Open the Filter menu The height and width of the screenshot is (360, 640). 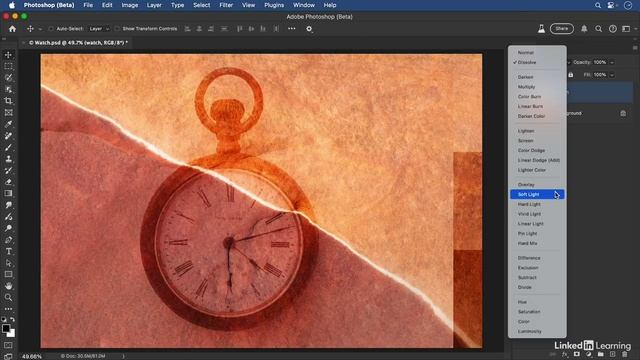[226, 5]
